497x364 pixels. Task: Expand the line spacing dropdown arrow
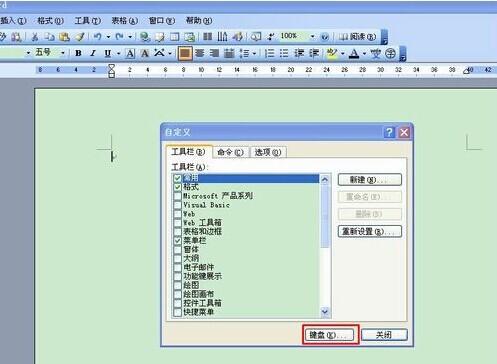254,53
